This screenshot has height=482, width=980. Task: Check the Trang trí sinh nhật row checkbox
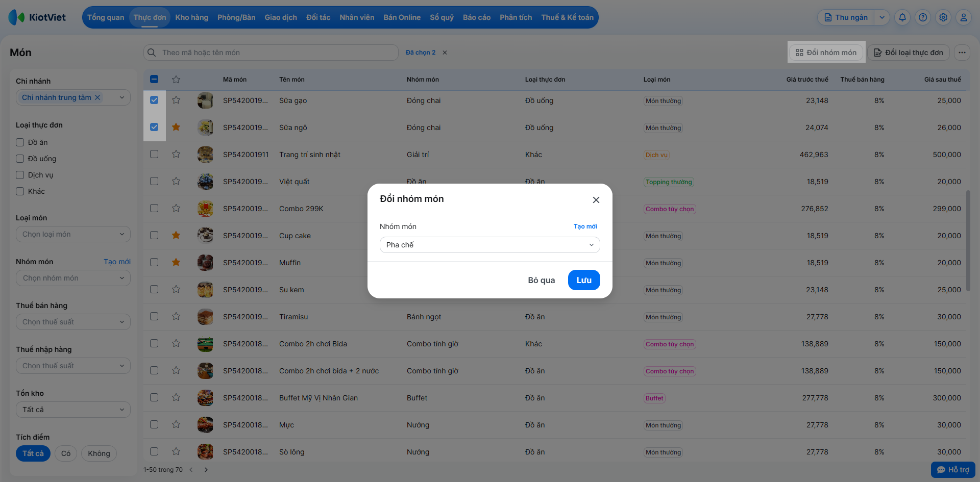point(154,154)
